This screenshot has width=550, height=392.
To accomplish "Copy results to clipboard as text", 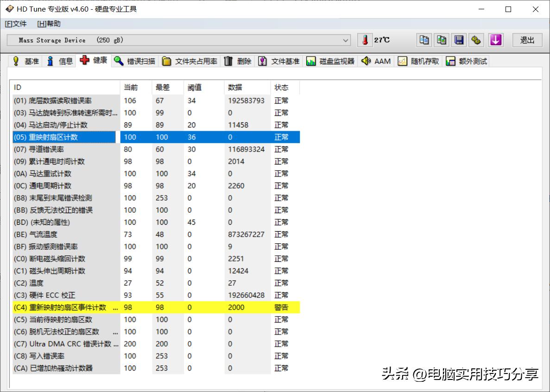I will 424,40.
